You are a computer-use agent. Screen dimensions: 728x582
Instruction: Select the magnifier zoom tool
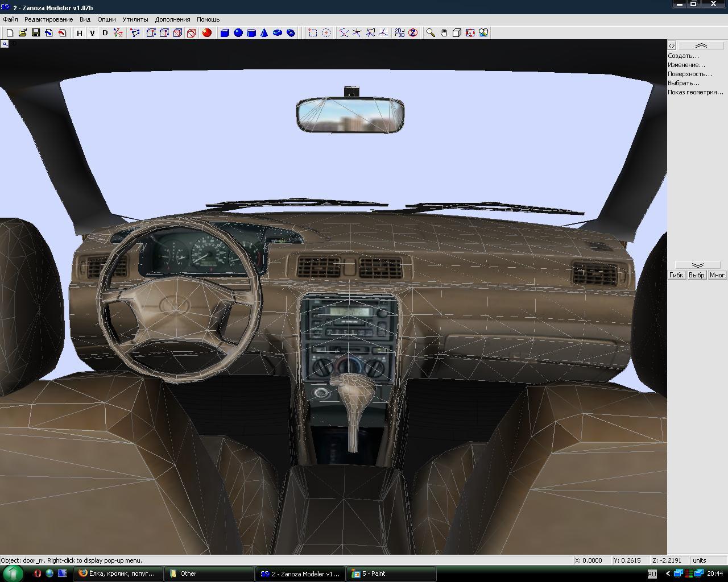(x=431, y=33)
